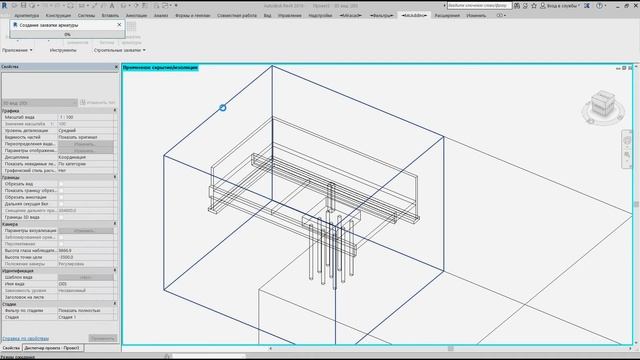640x360 pixels.
Task: Restore down the 3D view window
Action: click(624, 68)
